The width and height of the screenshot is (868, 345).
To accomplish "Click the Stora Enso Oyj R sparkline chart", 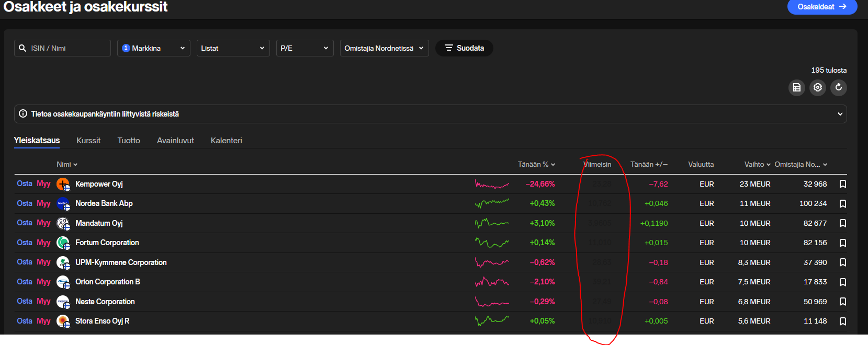I will point(492,321).
